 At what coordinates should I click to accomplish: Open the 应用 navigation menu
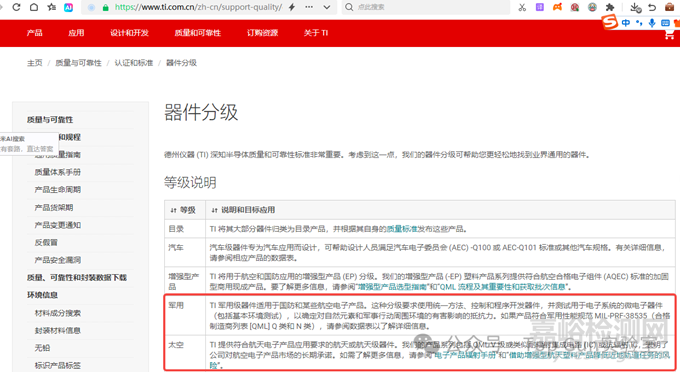[76, 33]
